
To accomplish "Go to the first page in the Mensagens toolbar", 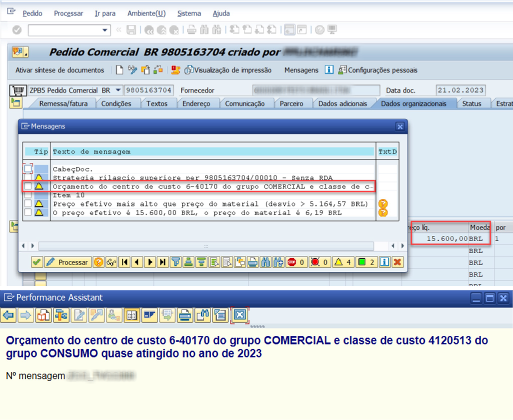I will (124, 262).
